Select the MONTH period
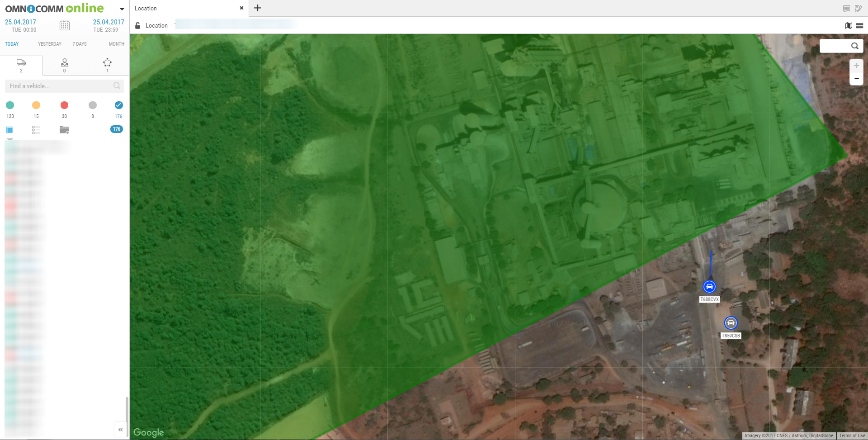The height and width of the screenshot is (440, 868). coord(117,44)
